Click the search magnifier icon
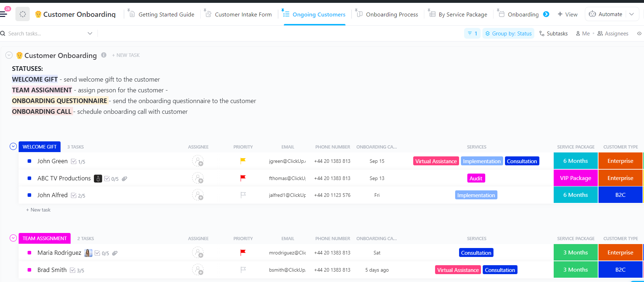 3,33
